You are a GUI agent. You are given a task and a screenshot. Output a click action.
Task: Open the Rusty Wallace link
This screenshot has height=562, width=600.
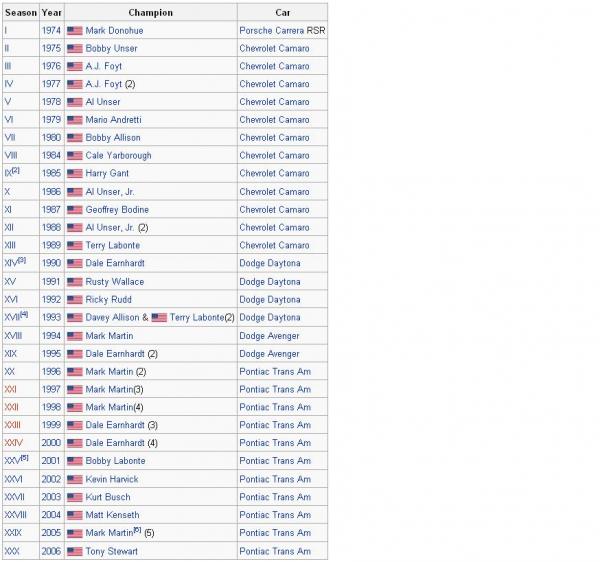tap(115, 282)
